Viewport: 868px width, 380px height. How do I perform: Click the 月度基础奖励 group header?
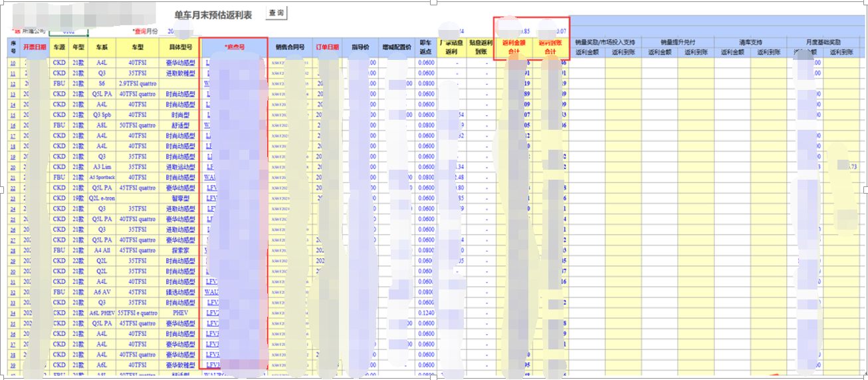click(824, 42)
